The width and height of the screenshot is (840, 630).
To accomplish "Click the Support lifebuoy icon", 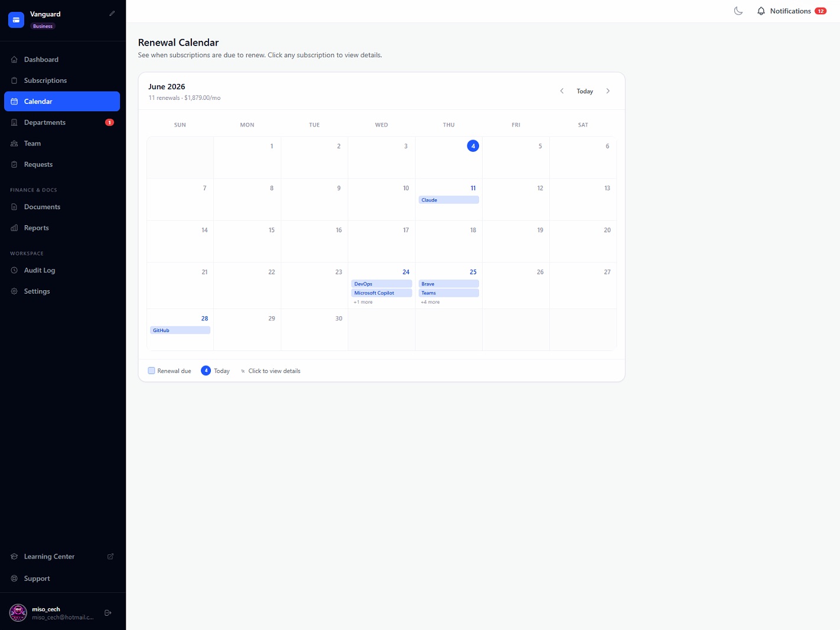I will 14,579.
